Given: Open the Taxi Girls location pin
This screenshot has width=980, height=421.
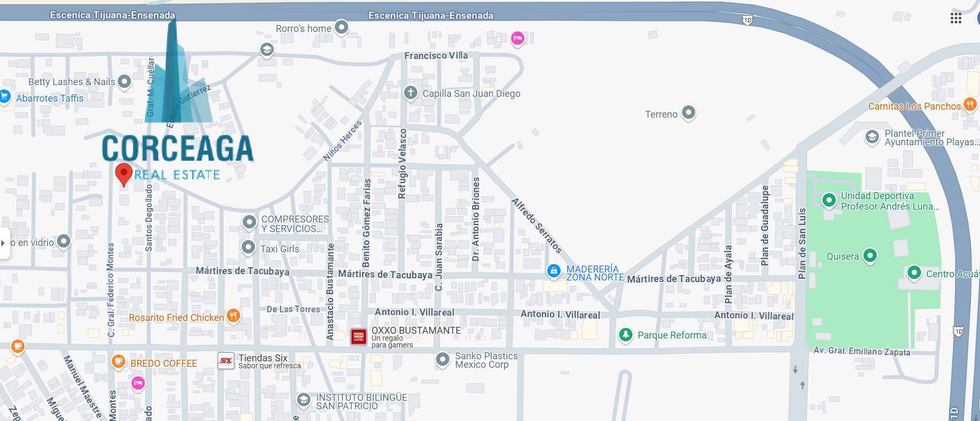Looking at the screenshot, I should click(x=248, y=247).
